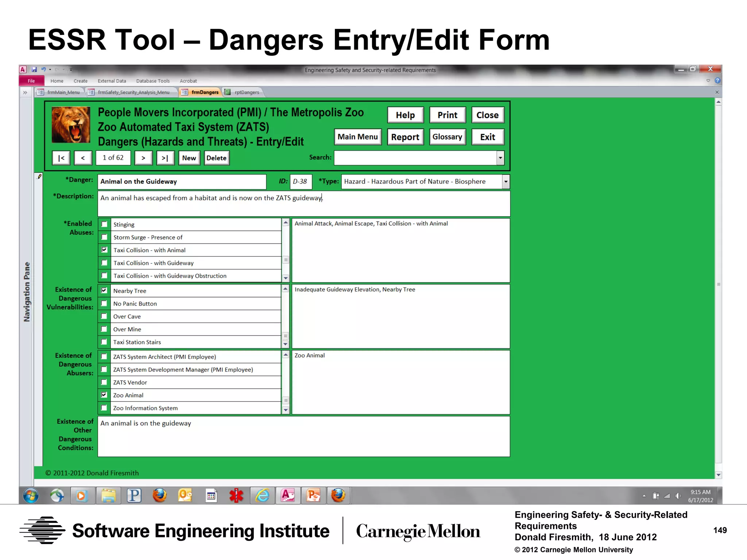This screenshot has height=560, width=747.
Task: Click the Abusers list scroll-down arrow
Action: [286, 410]
